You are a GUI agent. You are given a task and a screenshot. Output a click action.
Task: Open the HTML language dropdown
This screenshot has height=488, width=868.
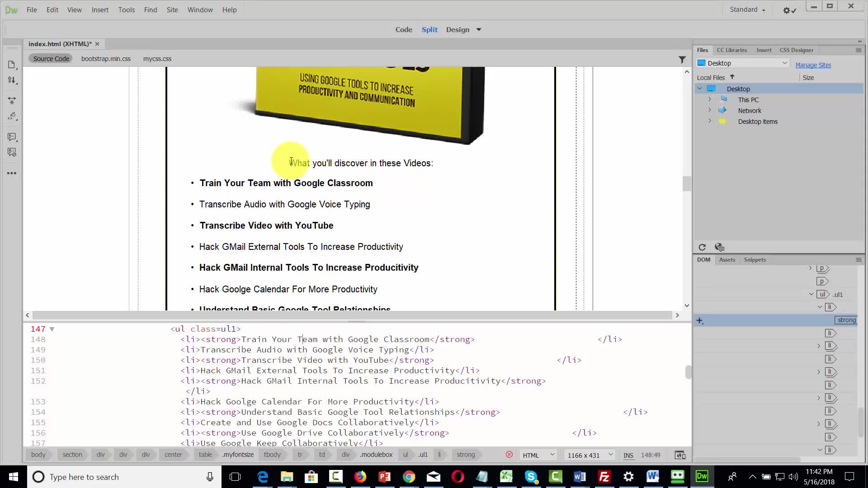click(x=538, y=455)
